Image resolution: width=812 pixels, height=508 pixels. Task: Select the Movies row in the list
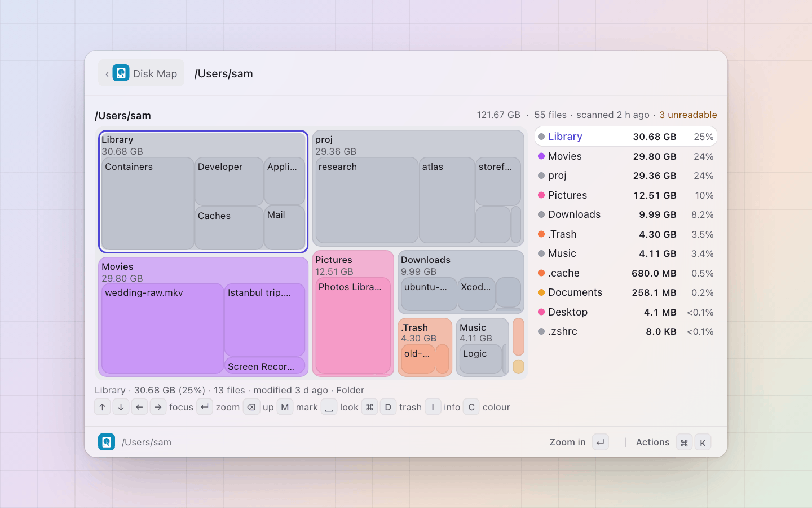tap(626, 156)
